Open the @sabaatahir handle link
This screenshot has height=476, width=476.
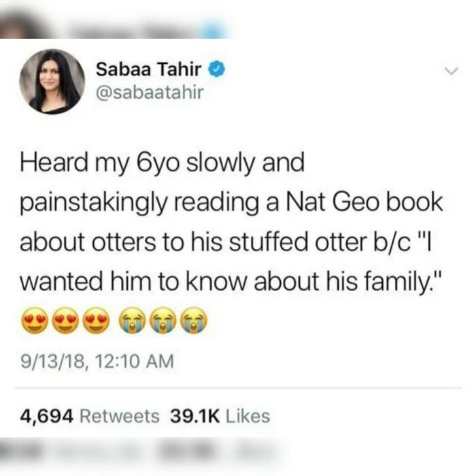(150, 92)
